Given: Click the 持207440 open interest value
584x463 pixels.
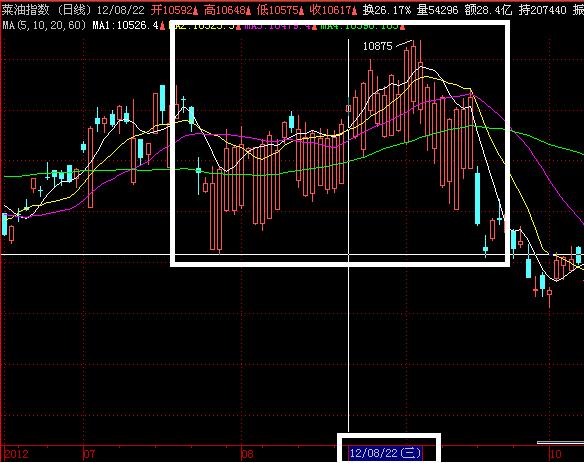Looking at the screenshot, I should coord(542,10).
